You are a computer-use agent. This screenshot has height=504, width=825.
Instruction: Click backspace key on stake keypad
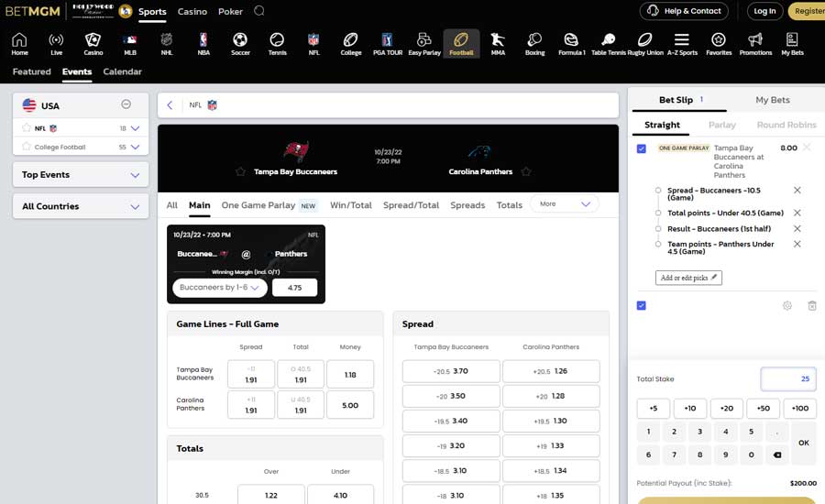(776, 455)
